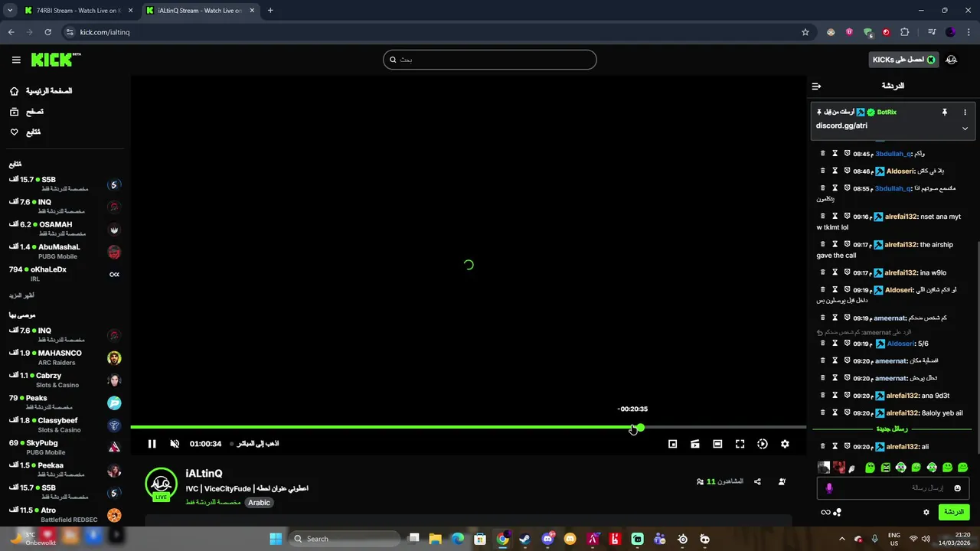Open recommended channel SkyPubg
The image size is (980, 551).
click(x=65, y=447)
